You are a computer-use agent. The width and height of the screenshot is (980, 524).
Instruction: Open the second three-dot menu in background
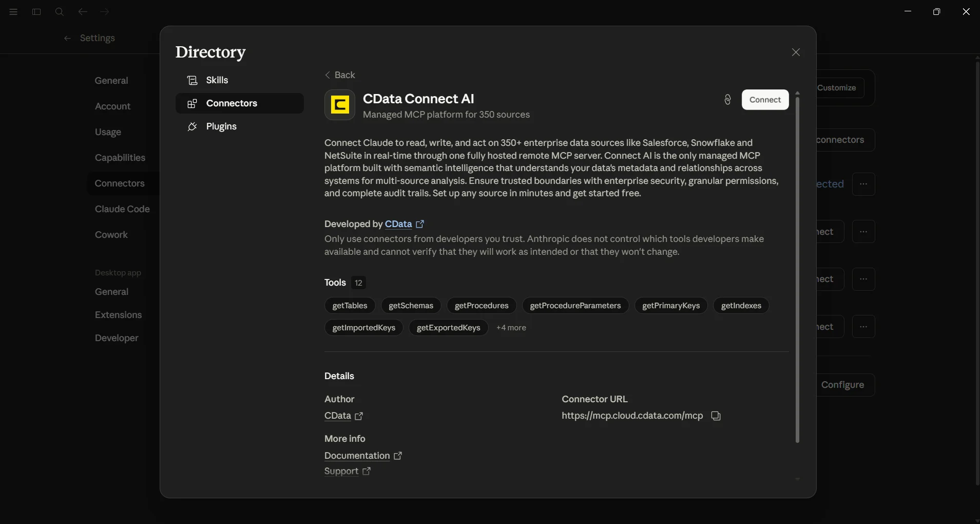pos(863,232)
